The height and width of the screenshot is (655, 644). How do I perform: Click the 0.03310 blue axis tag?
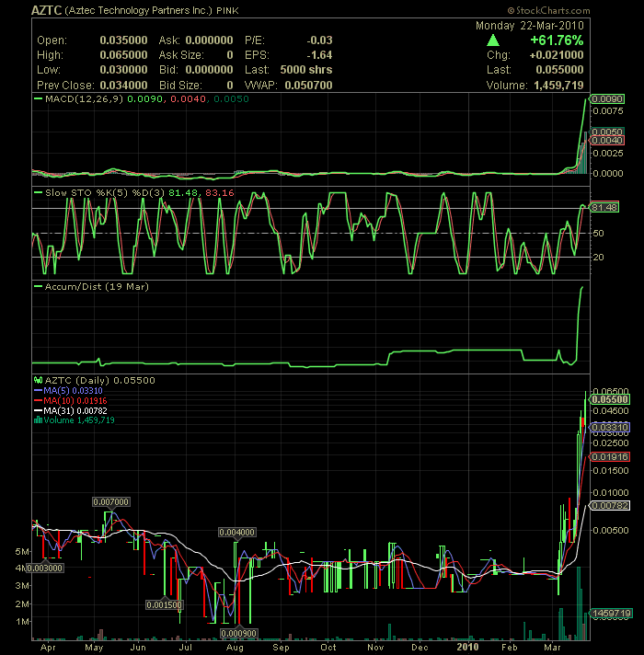pos(610,428)
